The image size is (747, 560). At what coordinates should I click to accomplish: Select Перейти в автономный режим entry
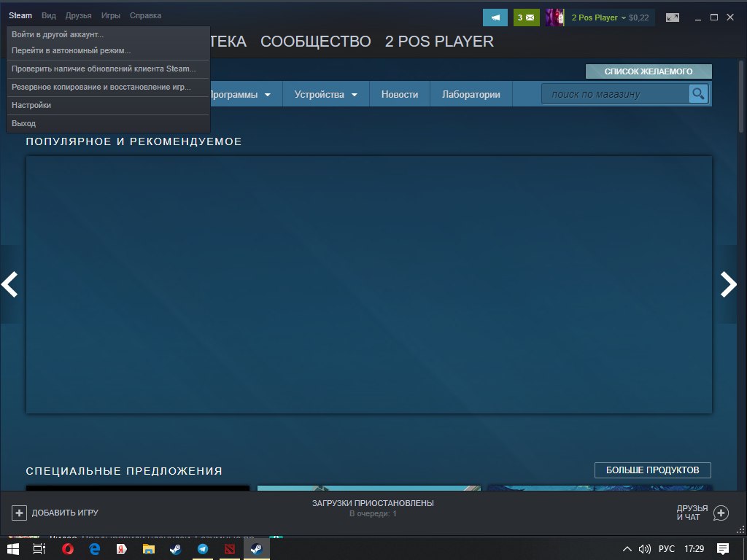108,50
